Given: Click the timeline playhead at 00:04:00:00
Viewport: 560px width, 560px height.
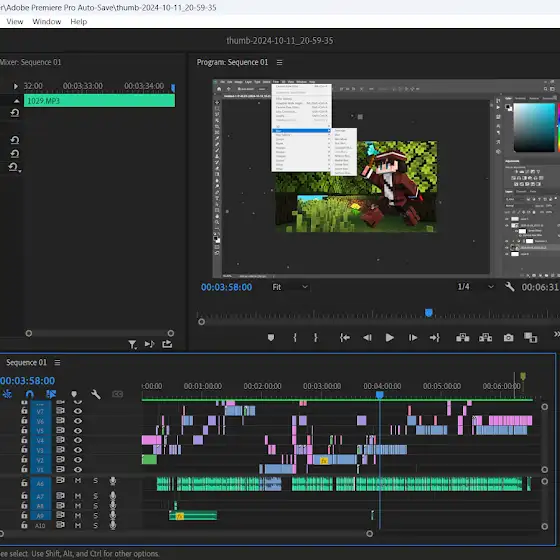Looking at the screenshot, I should (x=380, y=395).
